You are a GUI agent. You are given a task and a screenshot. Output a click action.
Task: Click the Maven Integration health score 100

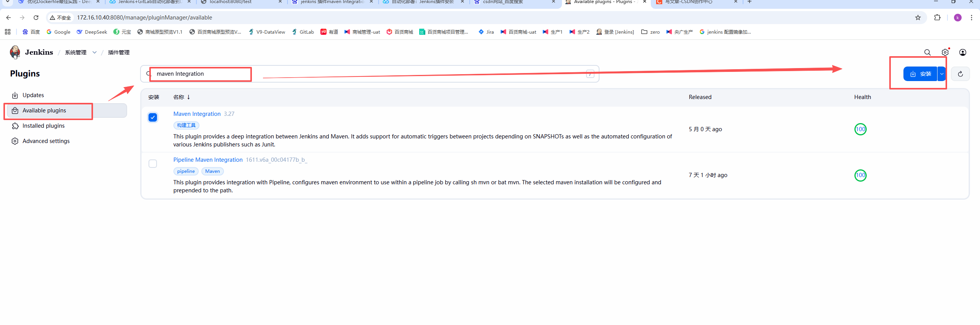(861, 129)
